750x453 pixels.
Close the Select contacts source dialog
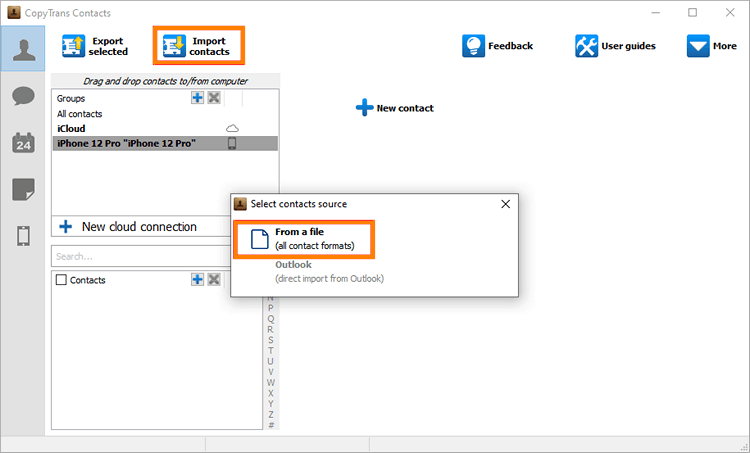(x=505, y=204)
